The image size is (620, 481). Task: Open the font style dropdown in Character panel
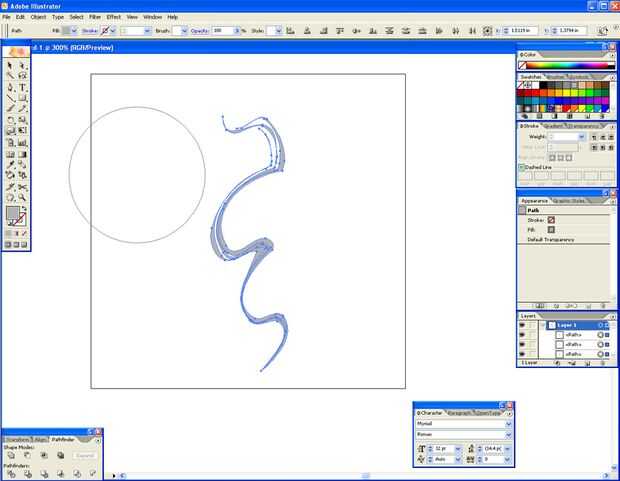coord(508,434)
